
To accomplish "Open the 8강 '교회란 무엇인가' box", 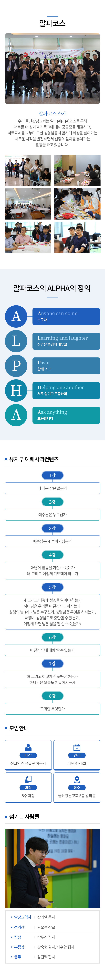I will tap(52, 709).
